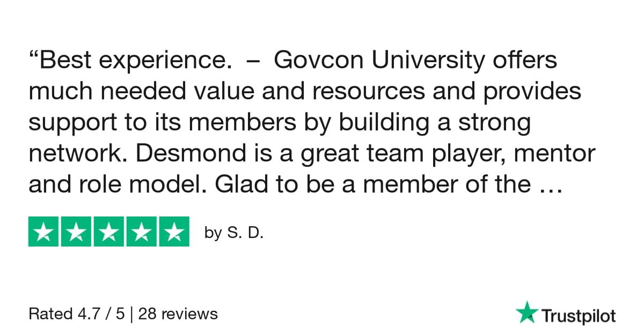
Task: Open the Trustpilot wordmark link
Action: pos(577,316)
